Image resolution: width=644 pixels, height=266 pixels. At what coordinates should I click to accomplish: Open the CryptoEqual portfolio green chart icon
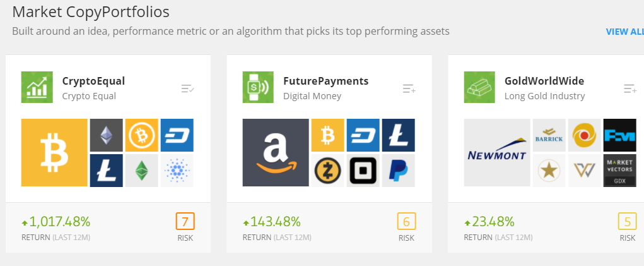click(37, 87)
